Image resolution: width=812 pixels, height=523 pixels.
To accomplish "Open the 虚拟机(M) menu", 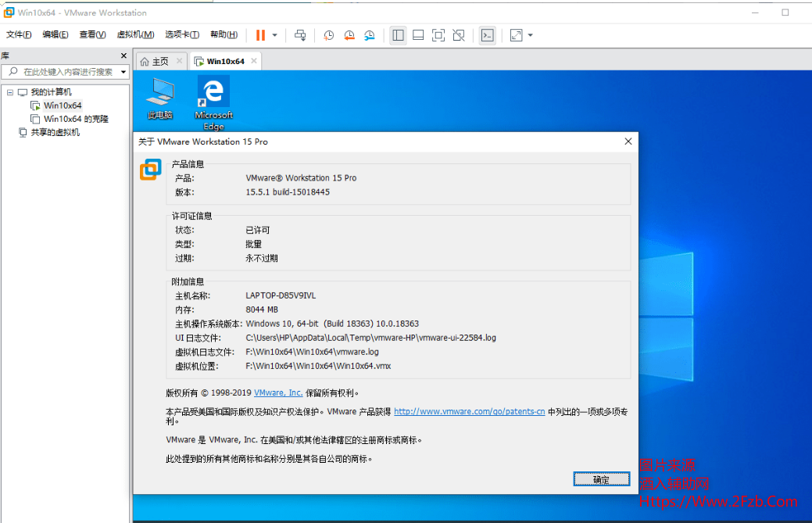I will (136, 34).
